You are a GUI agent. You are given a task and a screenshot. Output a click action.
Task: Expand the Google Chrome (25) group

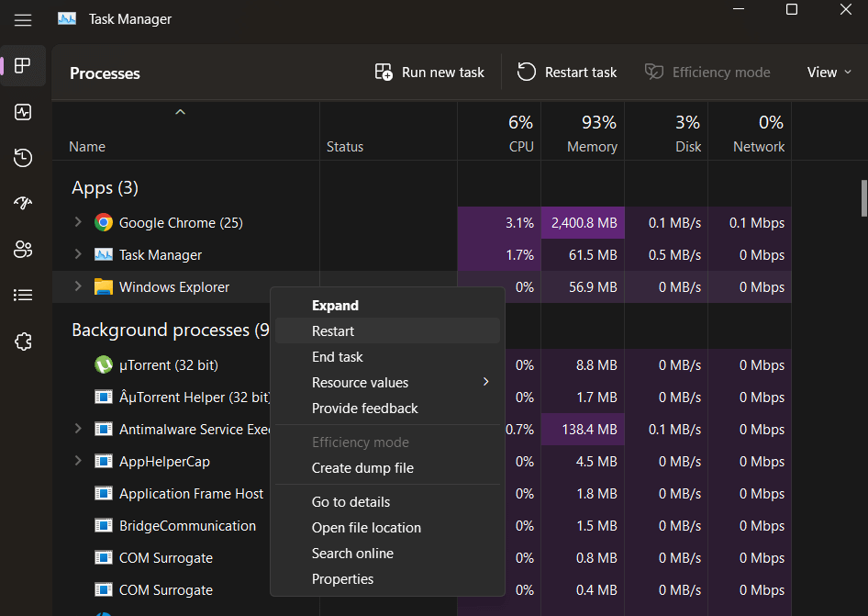click(78, 222)
